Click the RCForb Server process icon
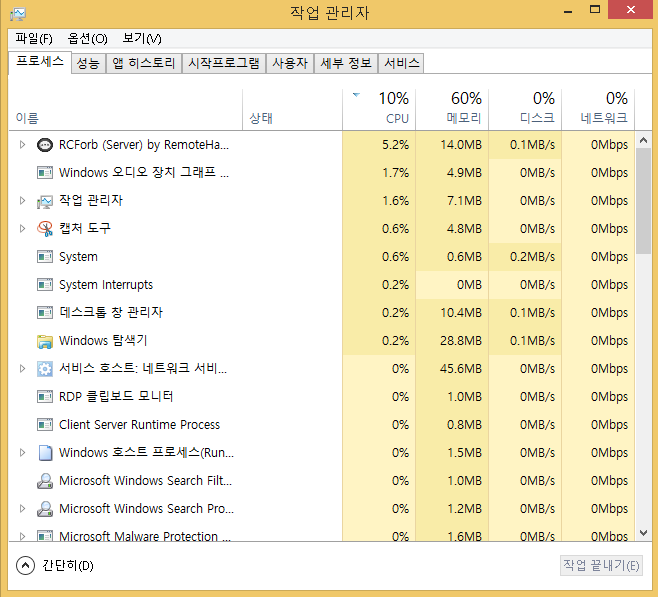This screenshot has height=597, width=658. click(x=45, y=145)
